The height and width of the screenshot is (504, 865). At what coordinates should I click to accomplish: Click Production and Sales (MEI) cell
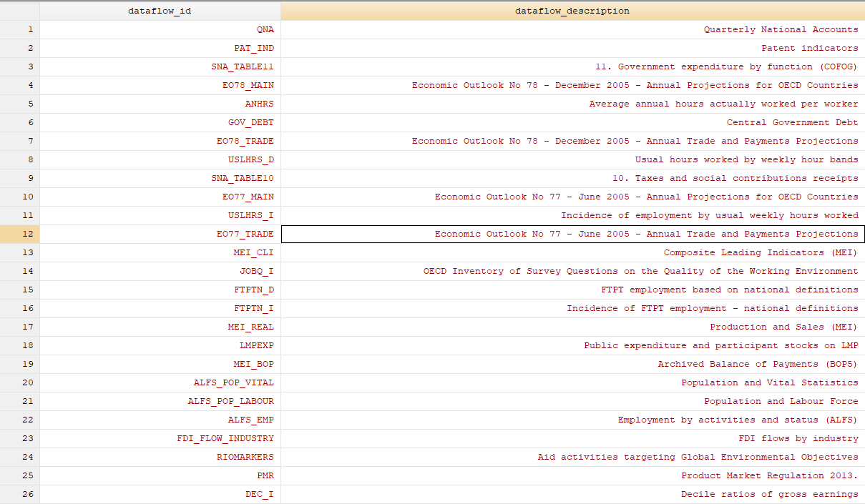[572, 327]
